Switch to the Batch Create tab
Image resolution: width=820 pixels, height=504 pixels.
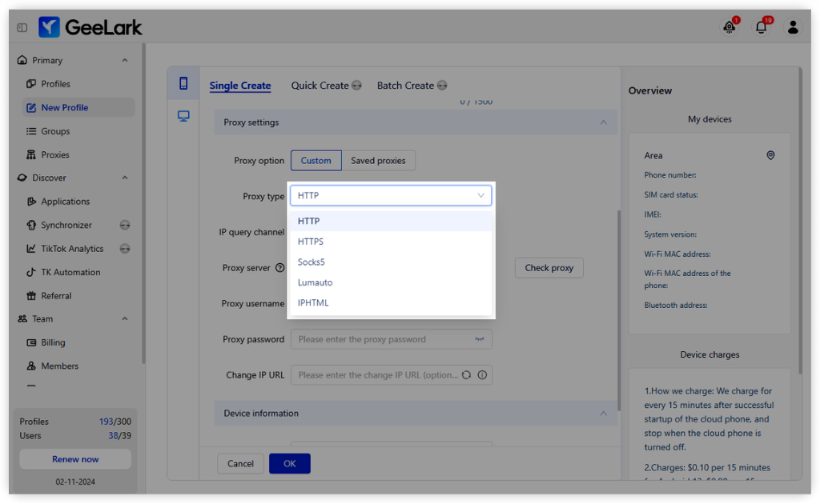[405, 86]
